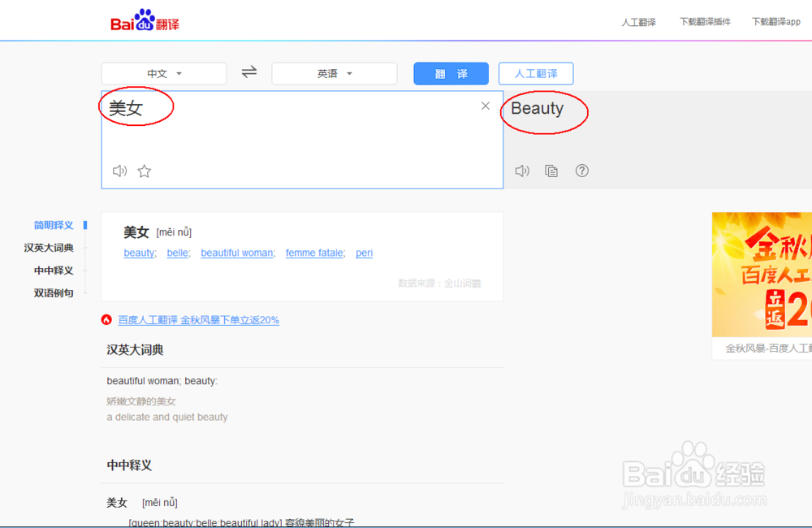Click inside the Chinese text input area
This screenshot has width=812, height=528.
tap(300, 134)
